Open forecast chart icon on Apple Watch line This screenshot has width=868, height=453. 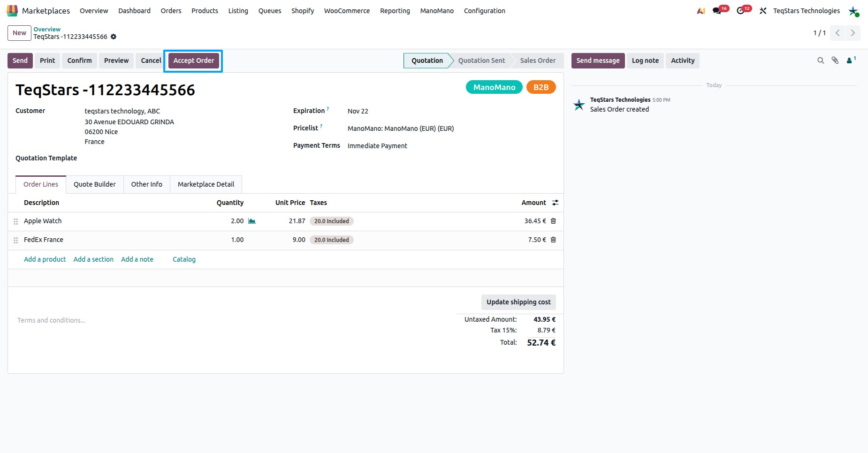pos(252,221)
